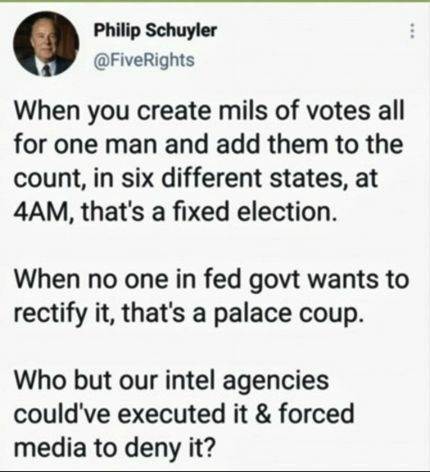
Task: Click the phrase "mils of votes"
Action: (285, 110)
